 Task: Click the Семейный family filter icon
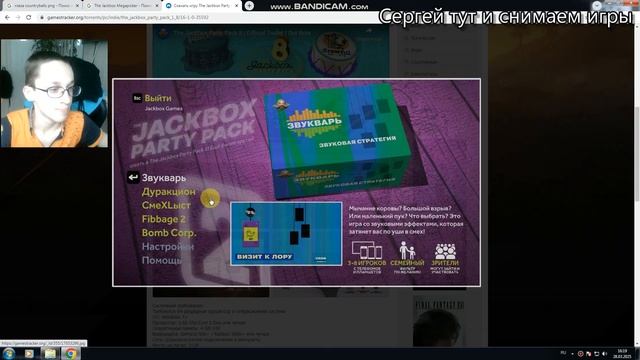tap(407, 250)
